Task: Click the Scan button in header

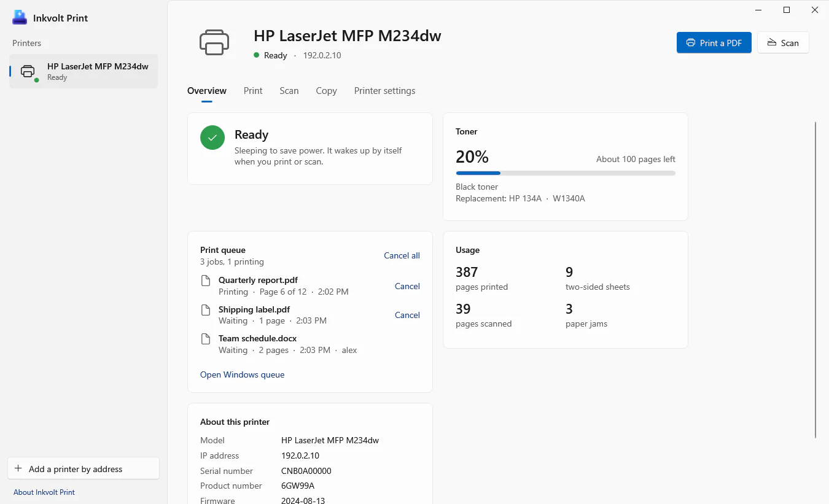Action: click(x=783, y=43)
